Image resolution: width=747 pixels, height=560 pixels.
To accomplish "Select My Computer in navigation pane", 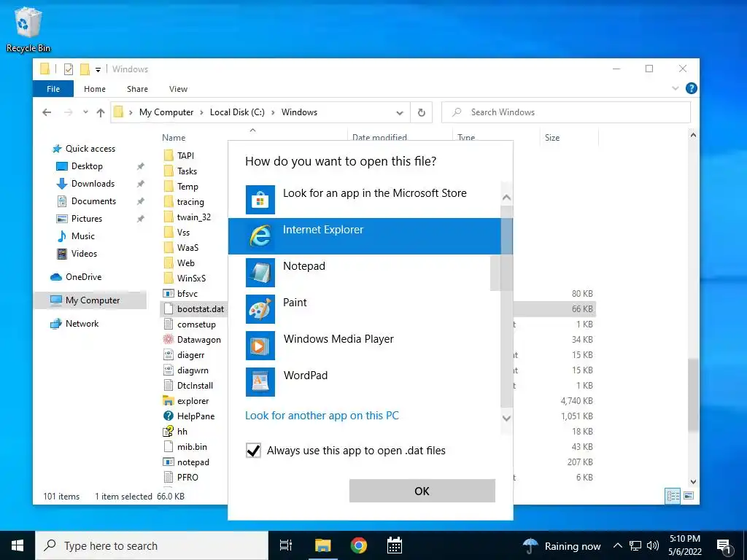I will point(90,300).
